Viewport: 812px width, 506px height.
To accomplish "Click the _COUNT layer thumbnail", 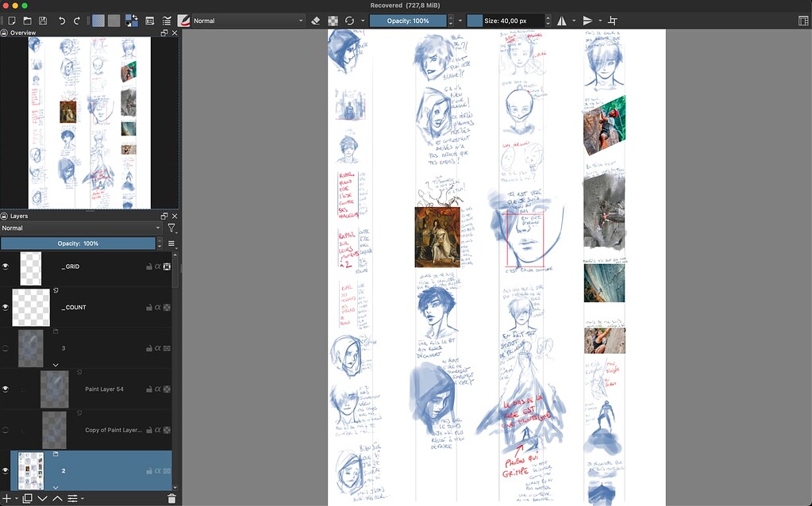I will point(31,307).
